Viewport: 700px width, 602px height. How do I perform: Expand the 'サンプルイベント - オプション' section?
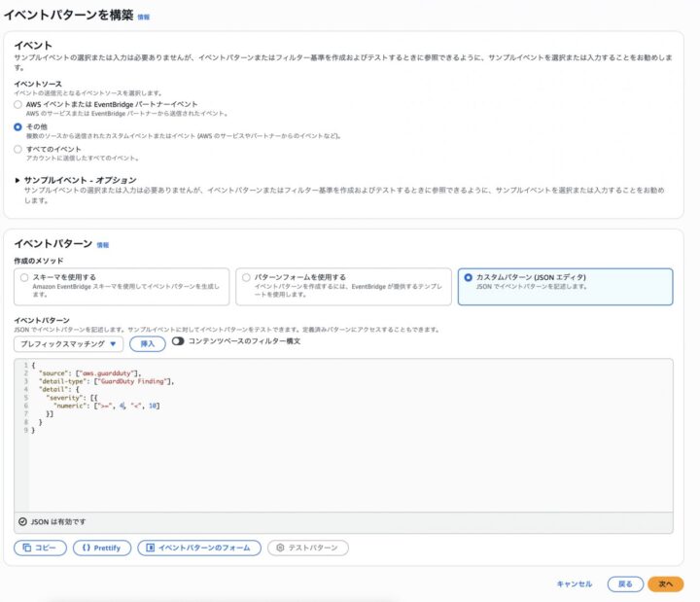click(x=19, y=180)
